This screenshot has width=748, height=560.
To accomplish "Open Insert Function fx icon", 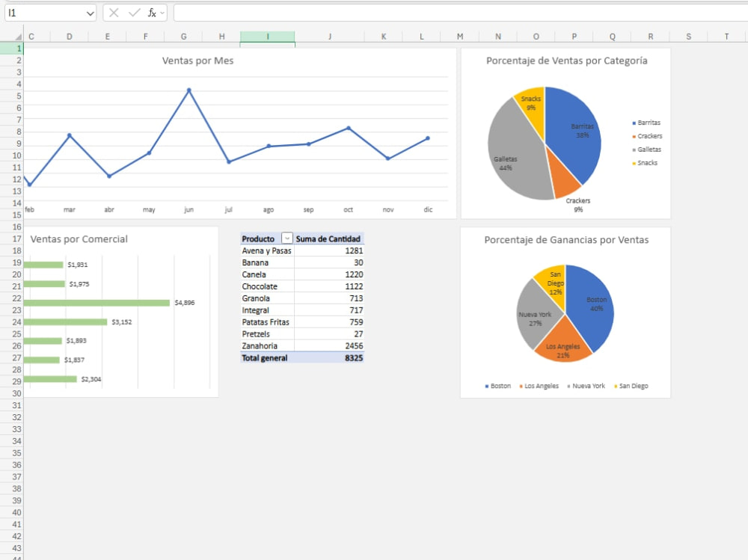I will click(x=152, y=13).
